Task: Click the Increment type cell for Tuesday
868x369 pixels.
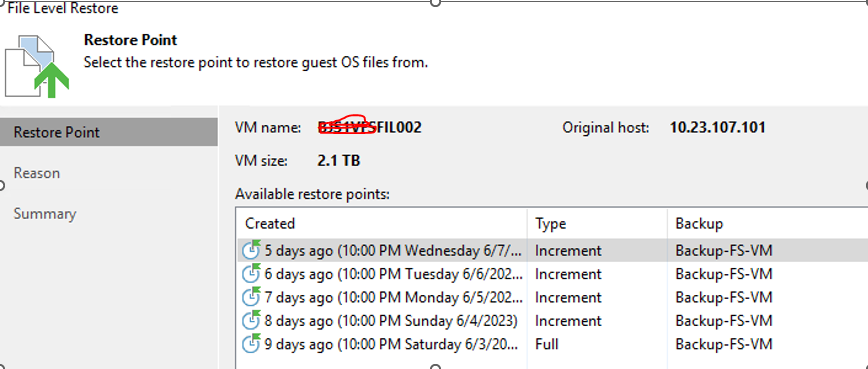Action: pos(568,274)
